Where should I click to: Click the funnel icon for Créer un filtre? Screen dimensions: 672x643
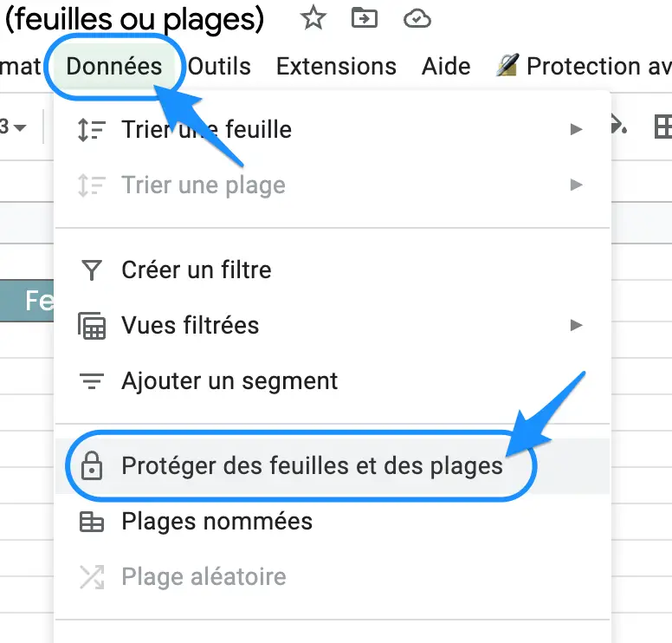[92, 270]
